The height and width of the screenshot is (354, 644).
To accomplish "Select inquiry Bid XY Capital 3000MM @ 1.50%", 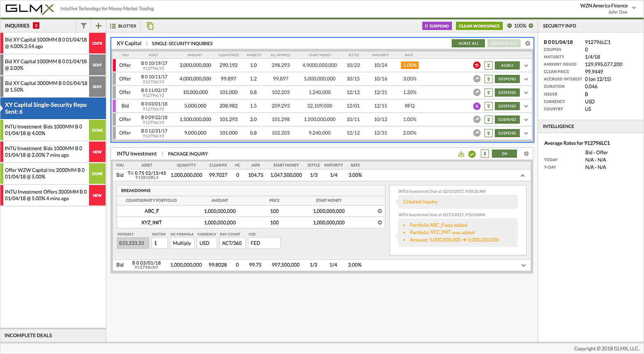I will pyautogui.click(x=53, y=87).
